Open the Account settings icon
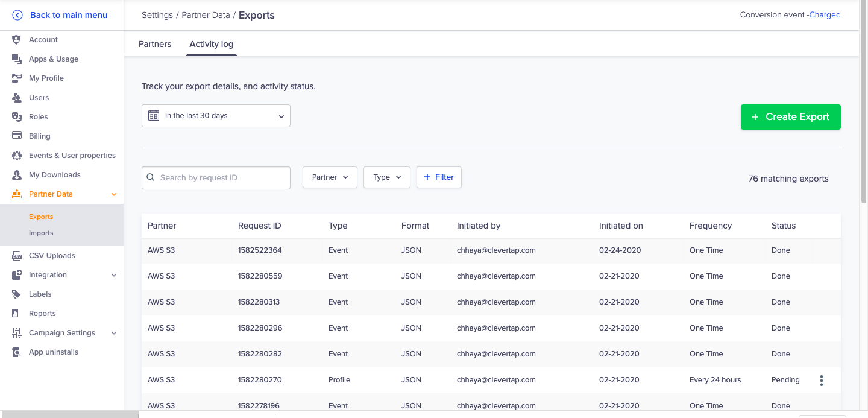The image size is (868, 418). pyautogui.click(x=16, y=39)
